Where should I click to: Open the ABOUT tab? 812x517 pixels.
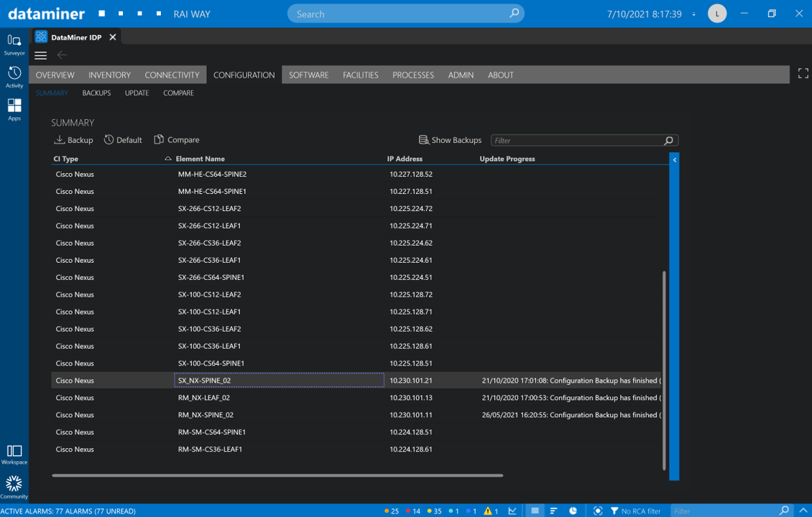(500, 75)
